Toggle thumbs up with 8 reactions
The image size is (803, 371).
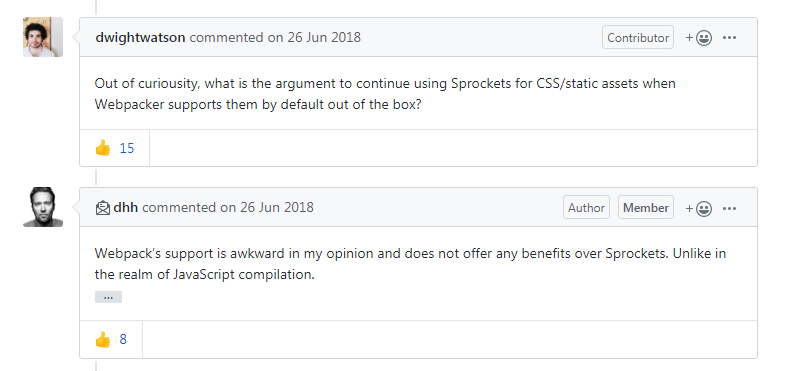click(111, 339)
